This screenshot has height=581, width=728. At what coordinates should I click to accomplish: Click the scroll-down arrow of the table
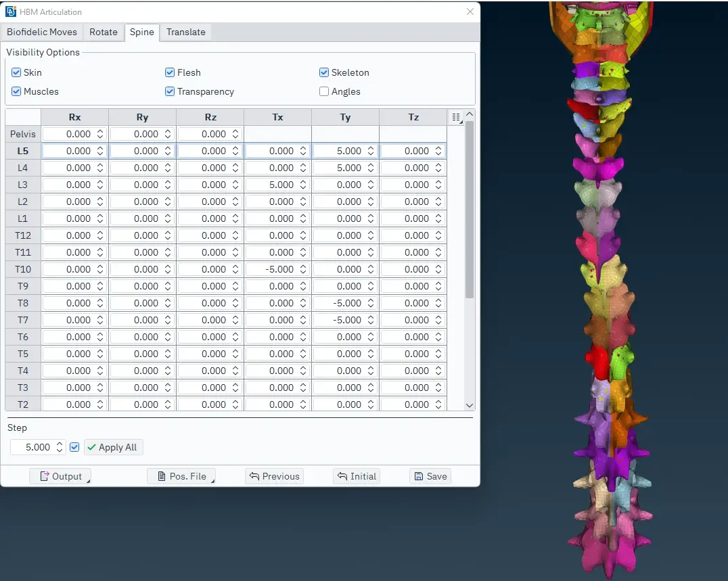[470, 405]
